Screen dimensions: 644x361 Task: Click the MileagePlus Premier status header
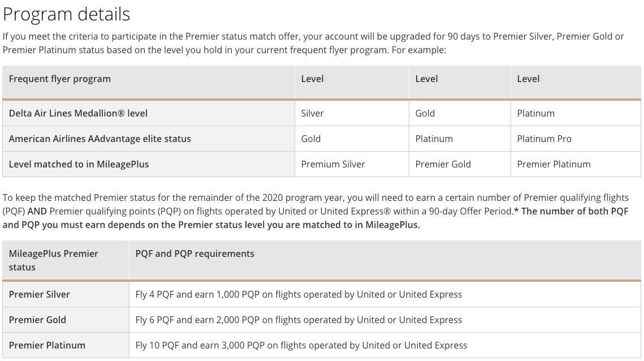(66, 260)
